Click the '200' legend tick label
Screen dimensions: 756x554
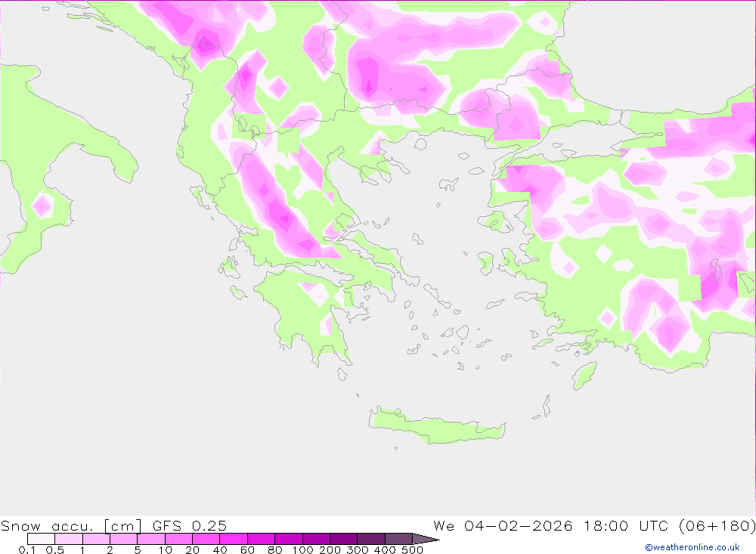[330, 549]
